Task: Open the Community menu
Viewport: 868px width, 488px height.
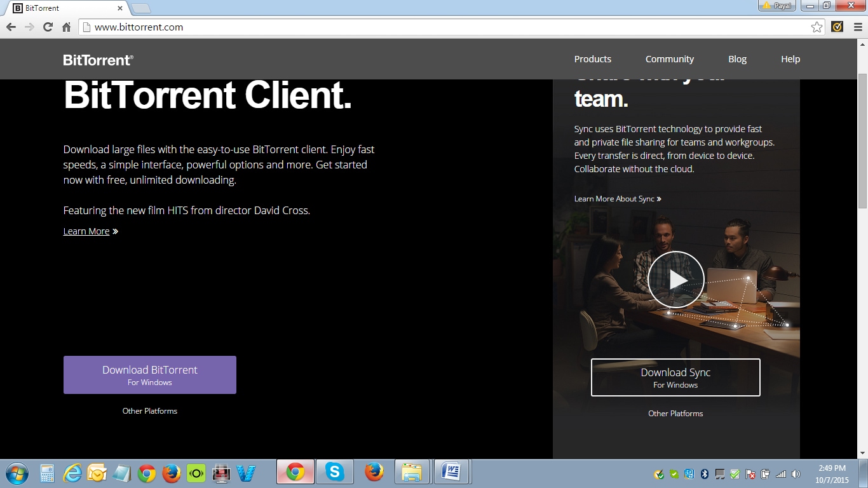Action: click(670, 59)
